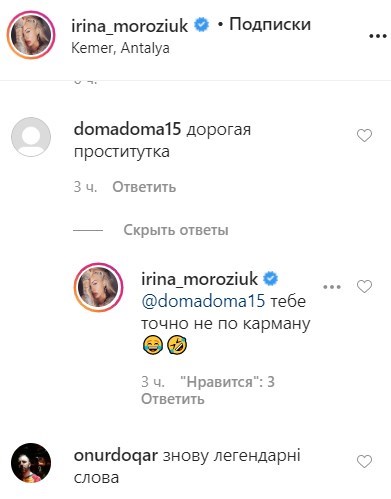Open the three-dot post options menu
This screenshot has width=391, height=499.
point(378,36)
